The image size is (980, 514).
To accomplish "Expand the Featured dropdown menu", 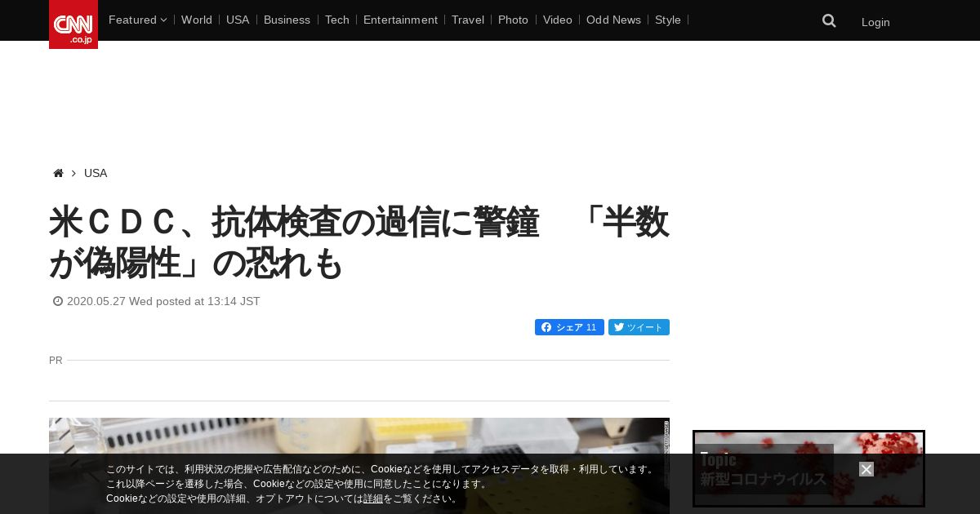I will click(x=137, y=20).
